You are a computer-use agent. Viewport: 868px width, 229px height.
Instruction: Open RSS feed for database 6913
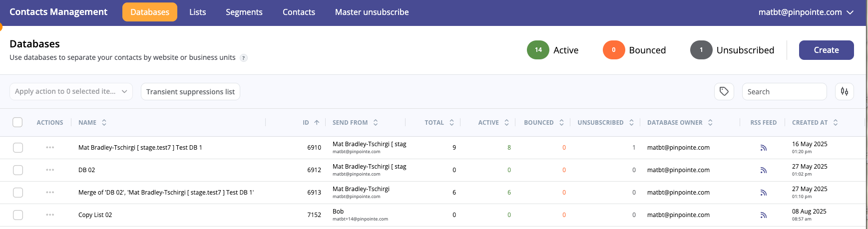(763, 193)
